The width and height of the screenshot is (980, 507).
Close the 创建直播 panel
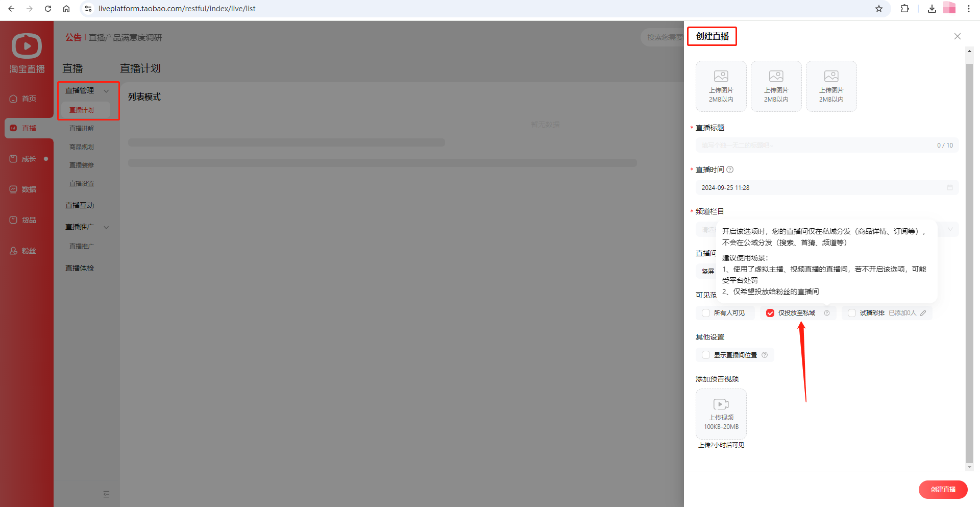pyautogui.click(x=958, y=36)
